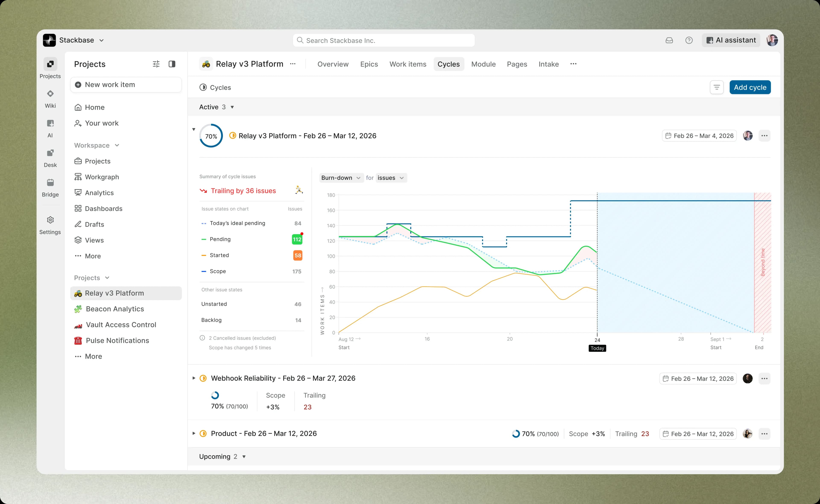Open the issues estimate dropdown
Screen dimensions: 820x504
(391, 178)
